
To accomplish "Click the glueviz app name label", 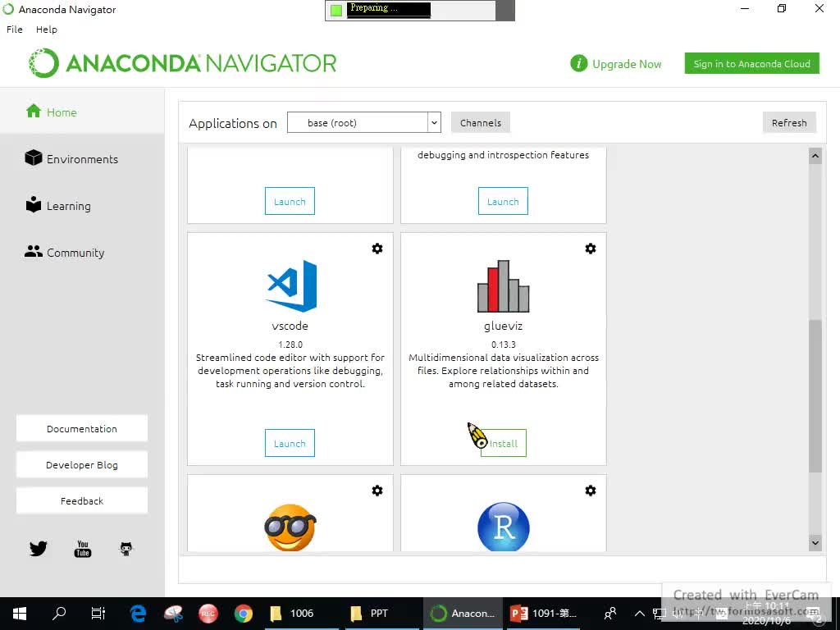I will pos(503,326).
